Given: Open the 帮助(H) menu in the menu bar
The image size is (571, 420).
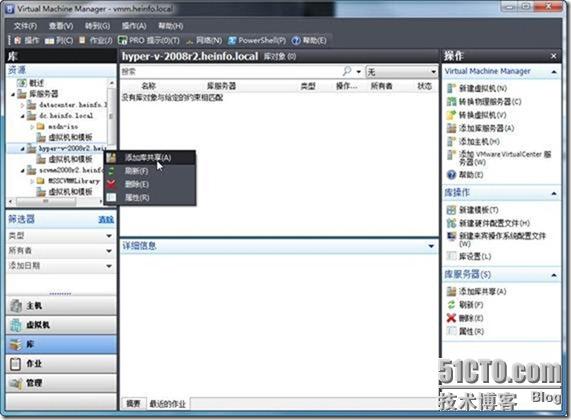Looking at the screenshot, I should (x=170, y=26).
